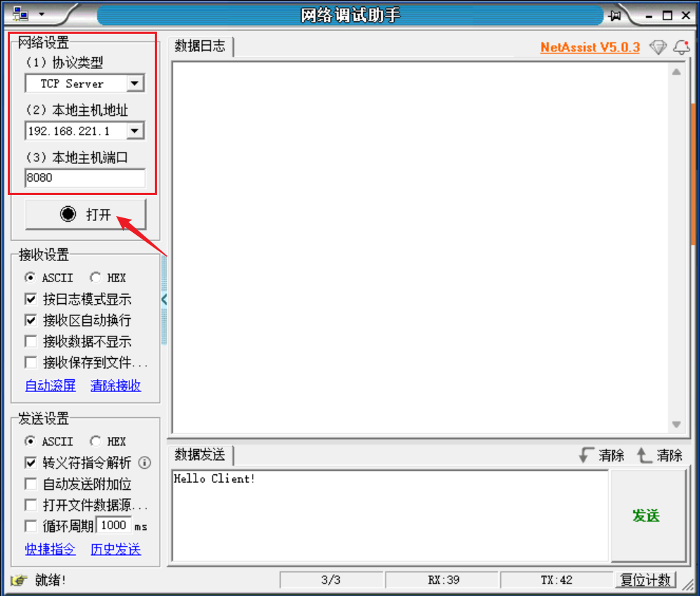
Task: Enable 打开文件数据源 checkbox
Action: pyautogui.click(x=31, y=505)
